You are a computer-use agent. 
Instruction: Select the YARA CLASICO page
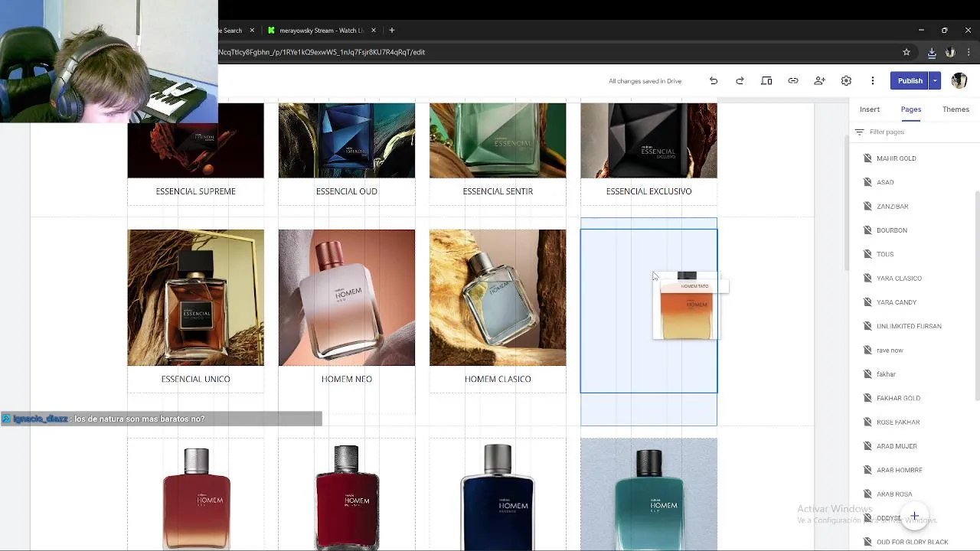(x=899, y=279)
